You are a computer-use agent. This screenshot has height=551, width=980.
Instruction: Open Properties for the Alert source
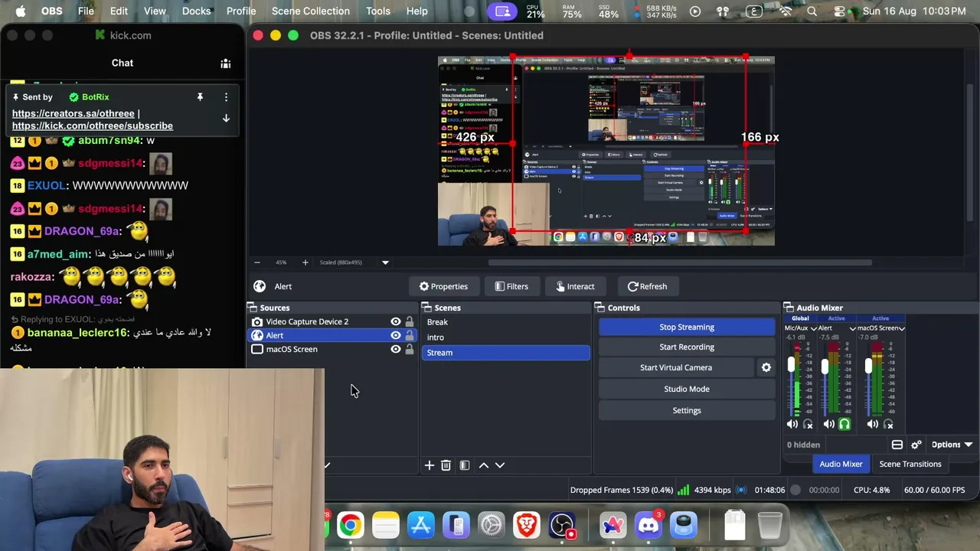pyautogui.click(x=443, y=286)
